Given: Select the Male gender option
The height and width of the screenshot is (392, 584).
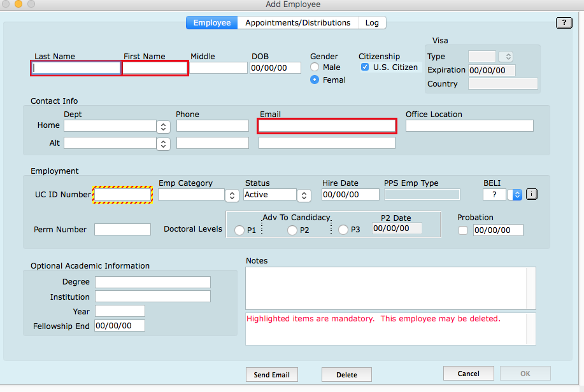Looking at the screenshot, I should [315, 67].
